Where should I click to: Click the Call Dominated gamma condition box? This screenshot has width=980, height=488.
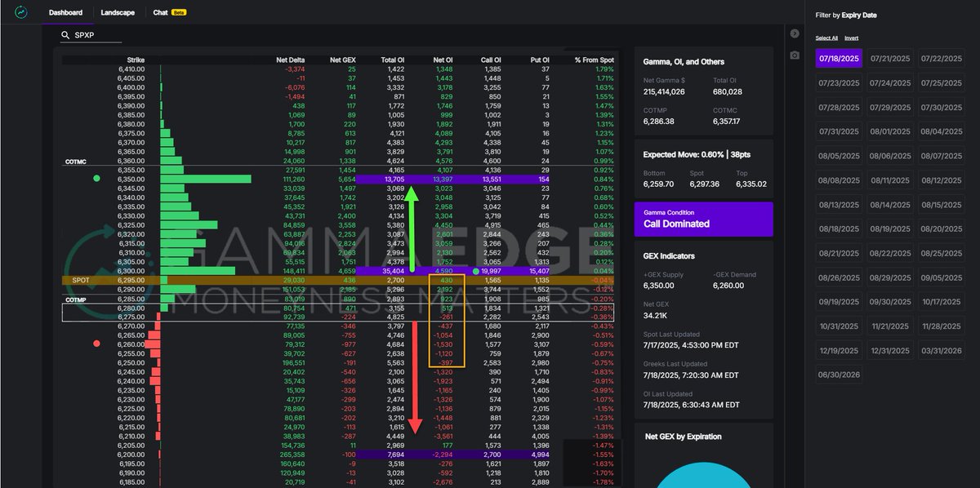tap(703, 220)
